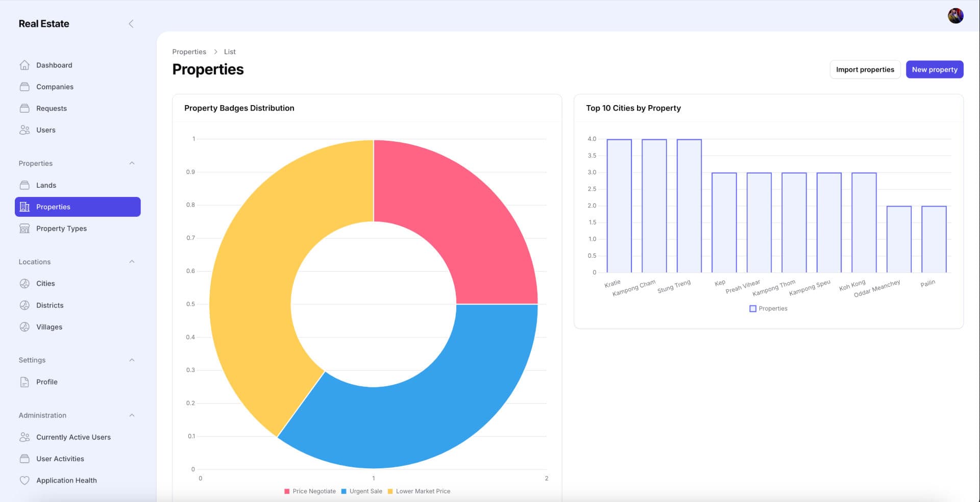
Task: Navigate to Users
Action: click(x=78, y=130)
